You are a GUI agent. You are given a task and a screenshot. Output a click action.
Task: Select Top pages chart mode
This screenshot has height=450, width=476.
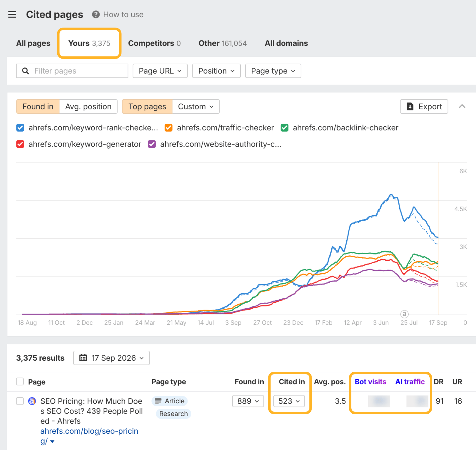click(147, 107)
